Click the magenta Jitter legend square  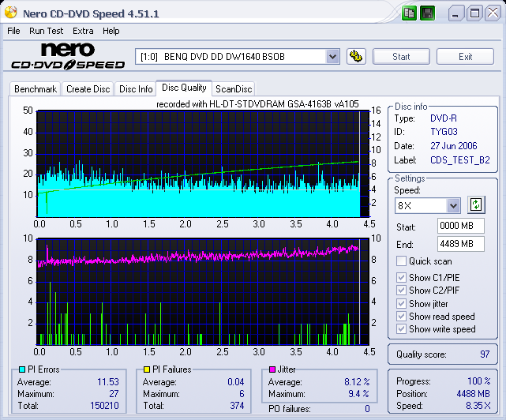point(271,369)
